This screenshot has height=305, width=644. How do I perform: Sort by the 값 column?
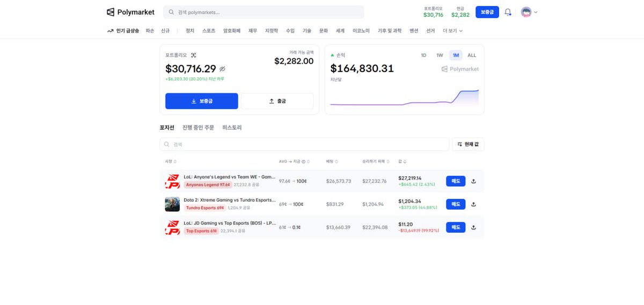pos(402,161)
